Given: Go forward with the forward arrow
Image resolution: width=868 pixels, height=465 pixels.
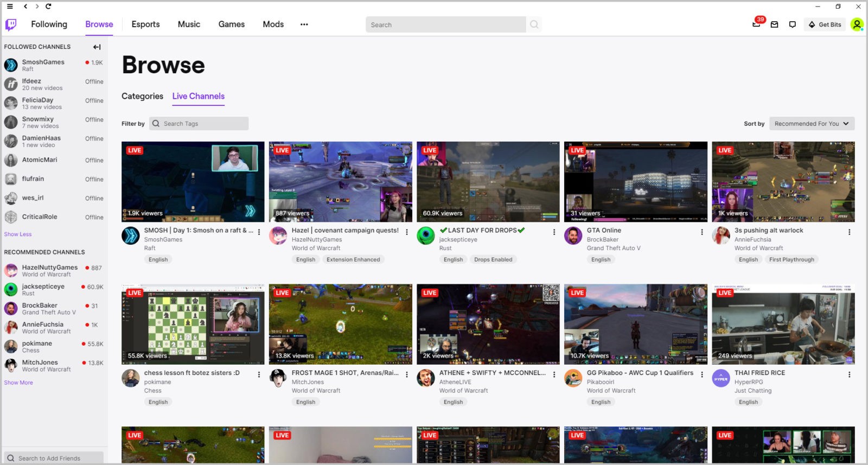Looking at the screenshot, I should pyautogui.click(x=37, y=7).
